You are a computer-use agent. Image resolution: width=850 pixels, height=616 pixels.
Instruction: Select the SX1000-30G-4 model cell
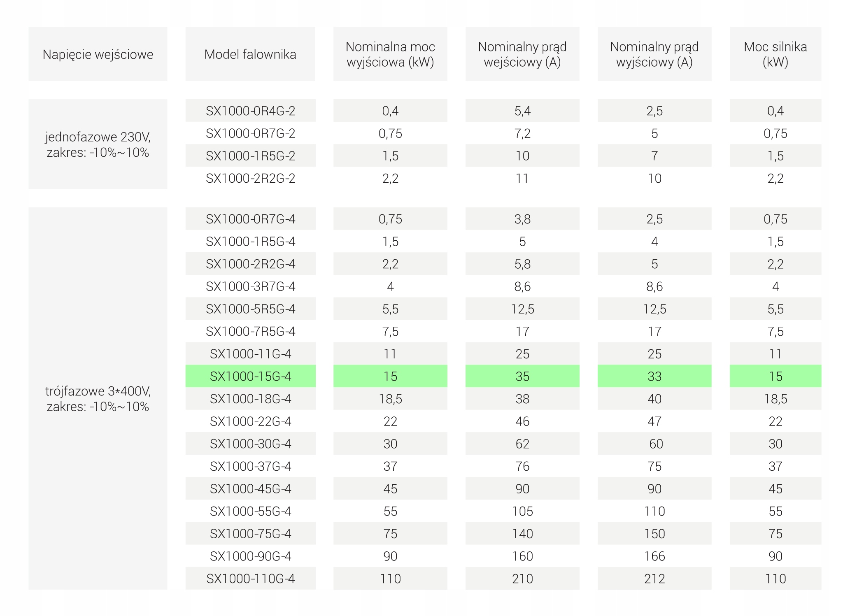(250, 444)
